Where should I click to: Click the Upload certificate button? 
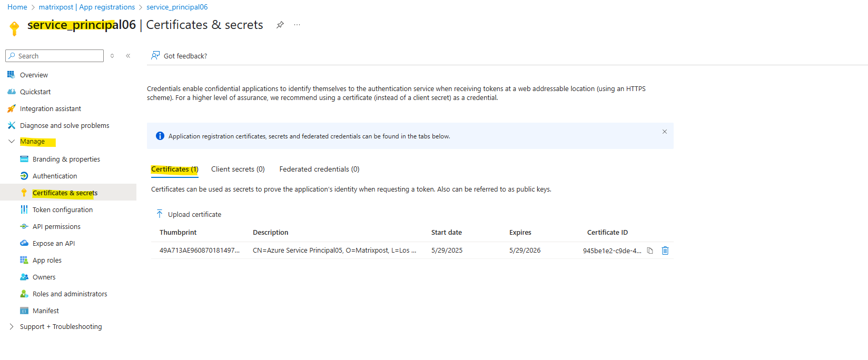pyautogui.click(x=189, y=214)
